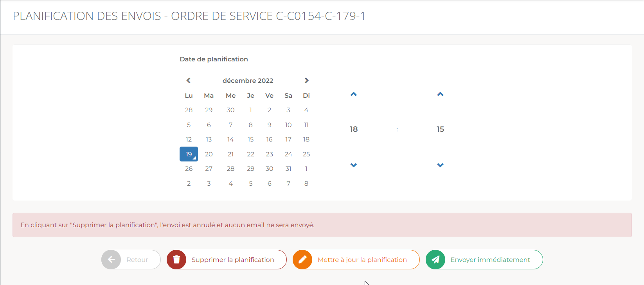Select date 25 December
The height and width of the screenshot is (285, 644).
coord(306,154)
